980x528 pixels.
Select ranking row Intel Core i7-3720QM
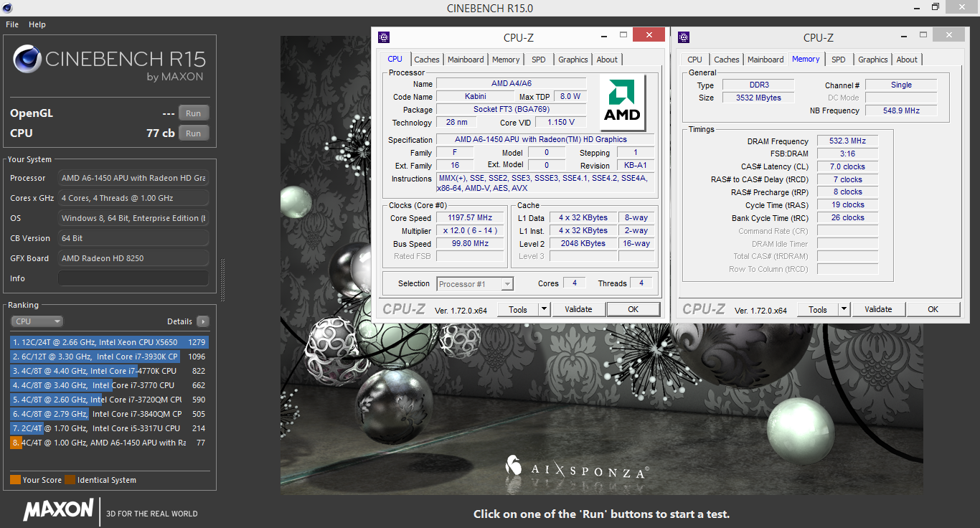(x=109, y=400)
